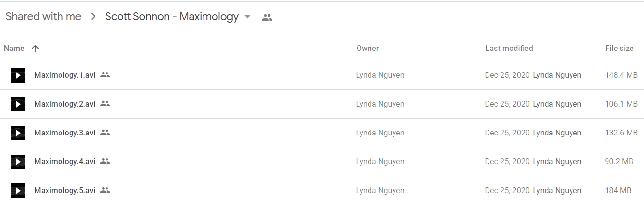Click shared icon next to Maximology.5.avi
This screenshot has height=207, width=644.
[105, 190]
